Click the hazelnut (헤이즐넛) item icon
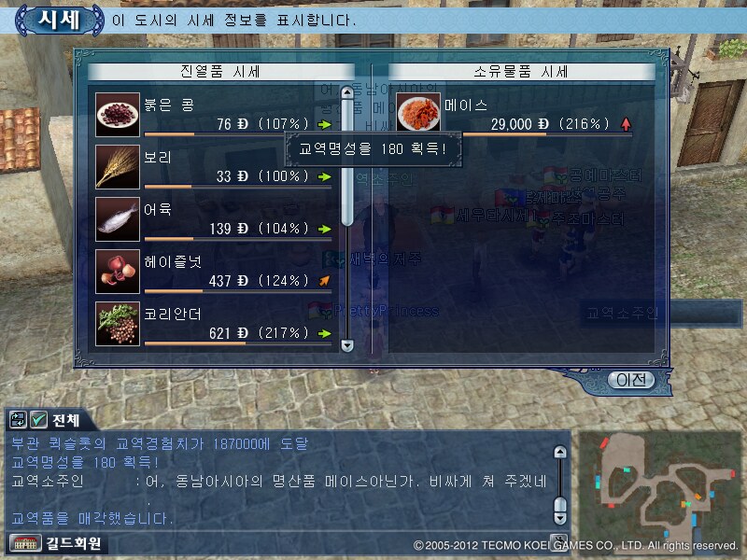 [118, 272]
